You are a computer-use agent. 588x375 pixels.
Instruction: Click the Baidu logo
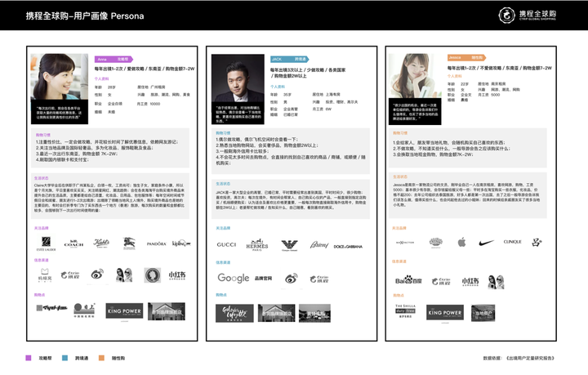408,280
